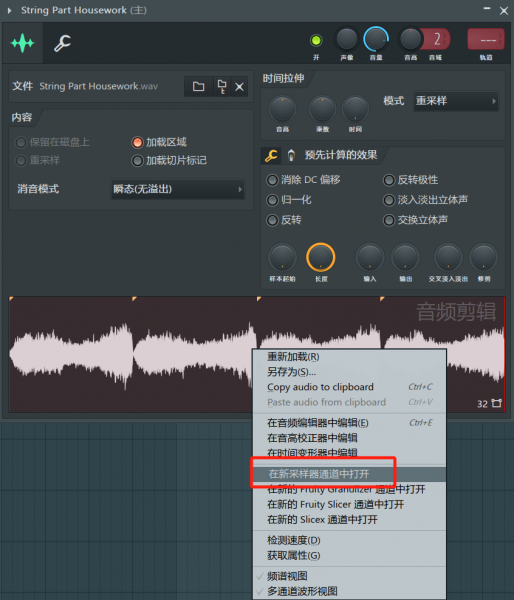Image resolution: width=514 pixels, height=600 pixels.
Task: Open the 消音模式 瞬态(无溢出) dropdown
Action: pos(178,189)
